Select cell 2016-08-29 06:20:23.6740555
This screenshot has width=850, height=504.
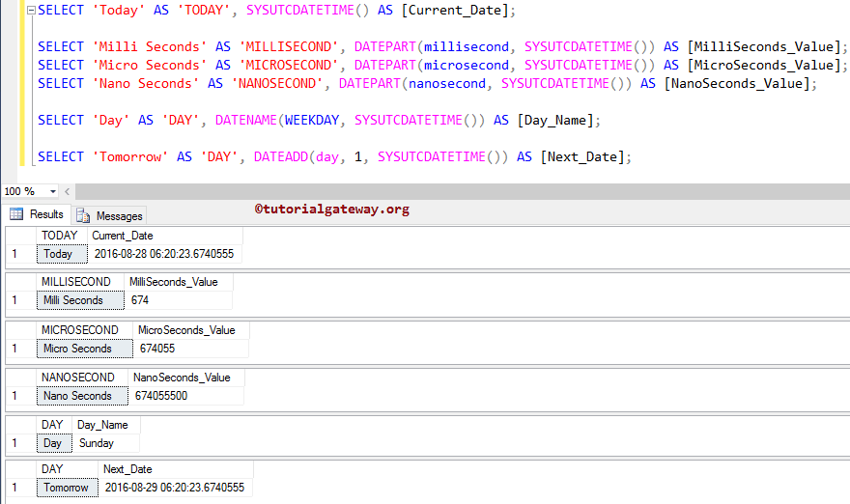pos(176,488)
